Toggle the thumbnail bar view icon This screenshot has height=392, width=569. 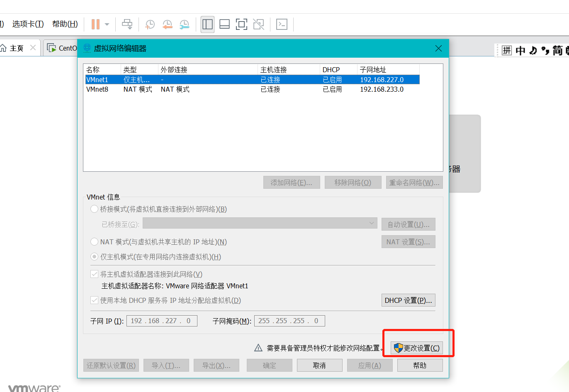[x=224, y=24]
